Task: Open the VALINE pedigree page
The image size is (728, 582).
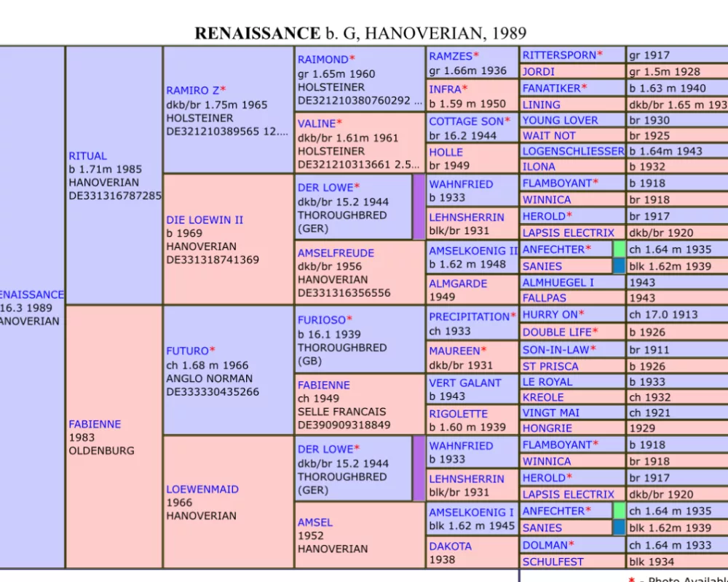Action: [x=316, y=124]
